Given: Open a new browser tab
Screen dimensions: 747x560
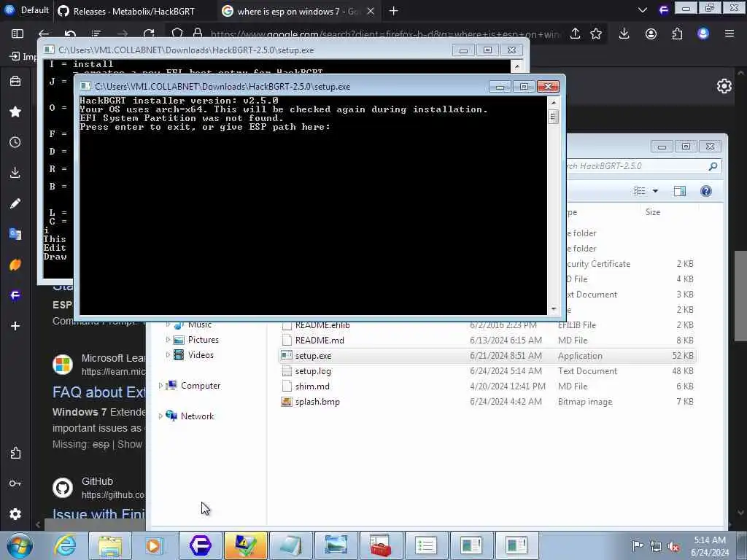Looking at the screenshot, I should 393,11.
